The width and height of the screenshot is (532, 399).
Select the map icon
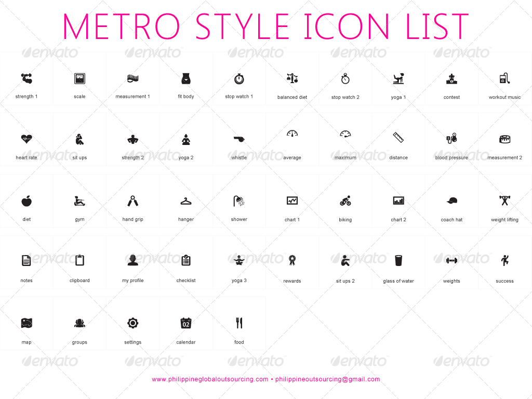pyautogui.click(x=26, y=323)
